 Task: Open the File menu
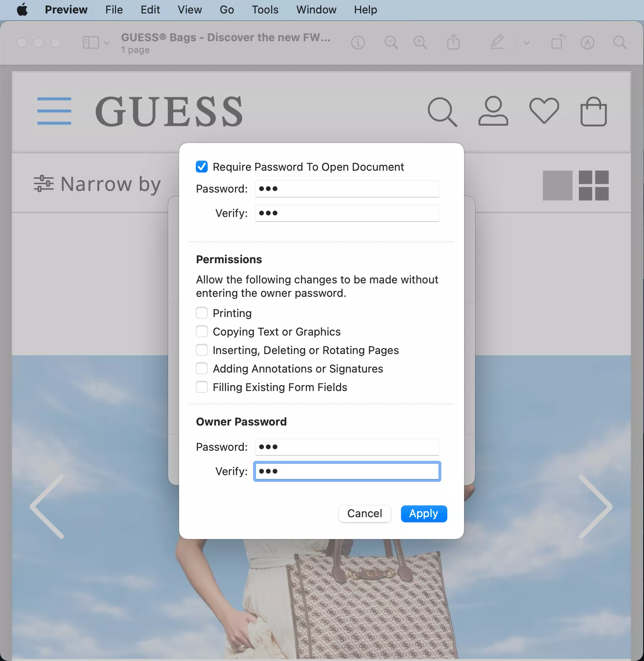click(x=114, y=9)
